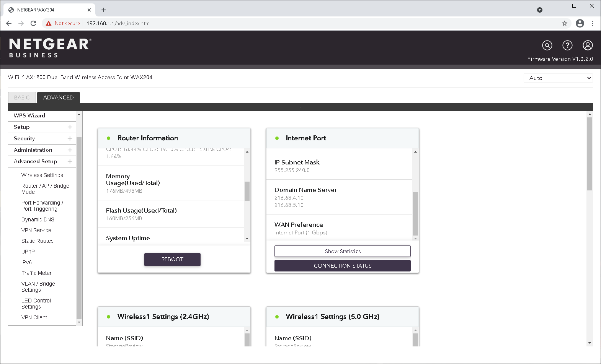Open Chrome profile avatar icon
Screen dimensions: 601x364
[x=580, y=23]
